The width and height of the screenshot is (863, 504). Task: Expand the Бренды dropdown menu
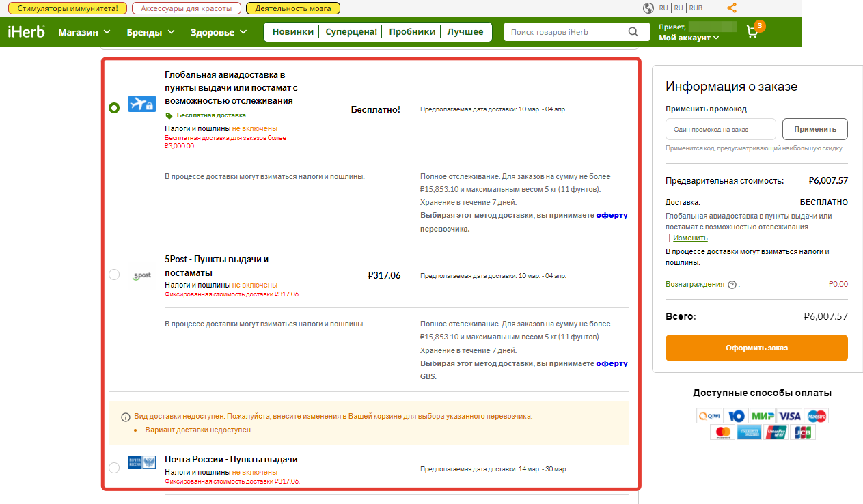[x=151, y=32]
